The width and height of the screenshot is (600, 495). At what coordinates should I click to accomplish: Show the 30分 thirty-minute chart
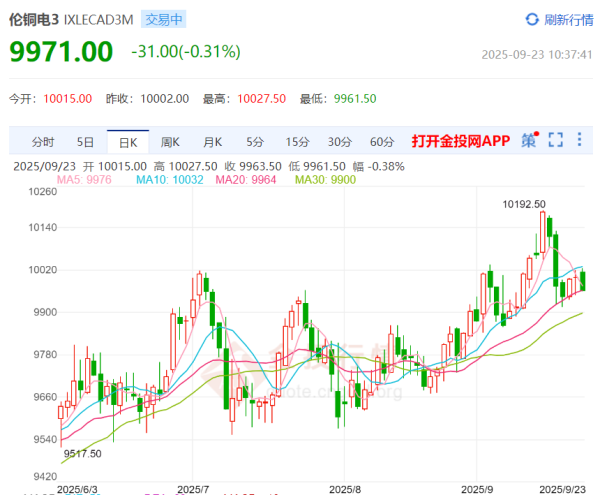(x=339, y=141)
